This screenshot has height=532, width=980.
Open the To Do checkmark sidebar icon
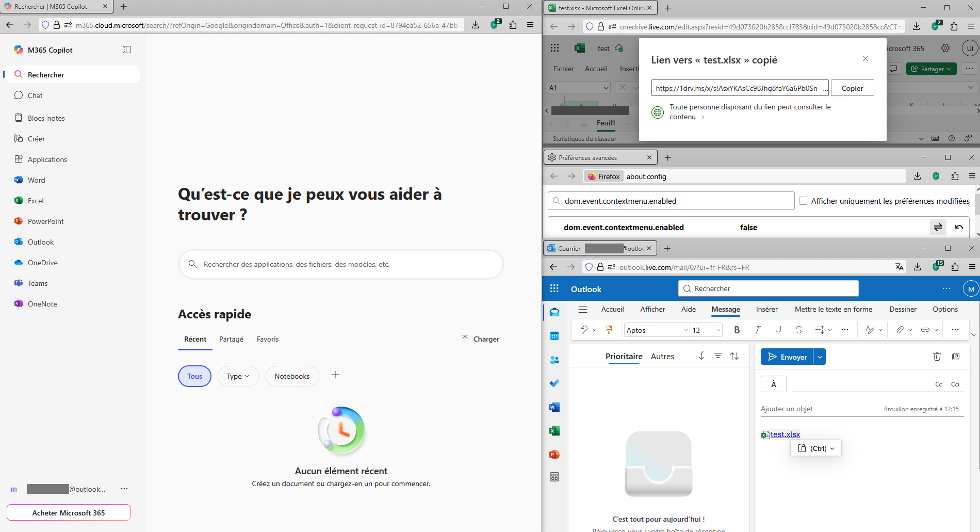point(554,383)
